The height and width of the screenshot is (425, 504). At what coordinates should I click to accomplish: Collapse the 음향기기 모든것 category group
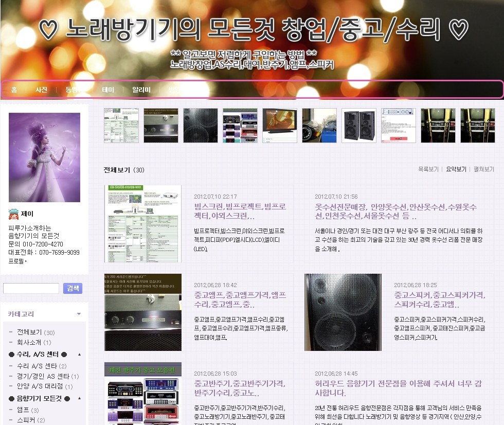79,398
